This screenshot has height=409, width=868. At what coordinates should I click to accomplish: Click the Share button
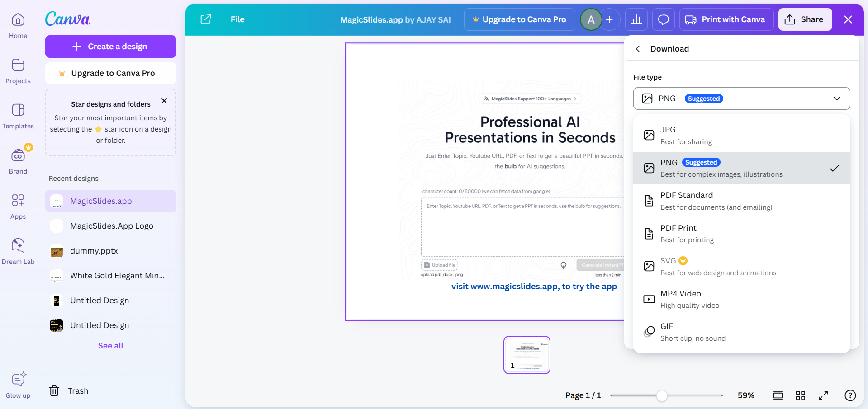tap(805, 19)
